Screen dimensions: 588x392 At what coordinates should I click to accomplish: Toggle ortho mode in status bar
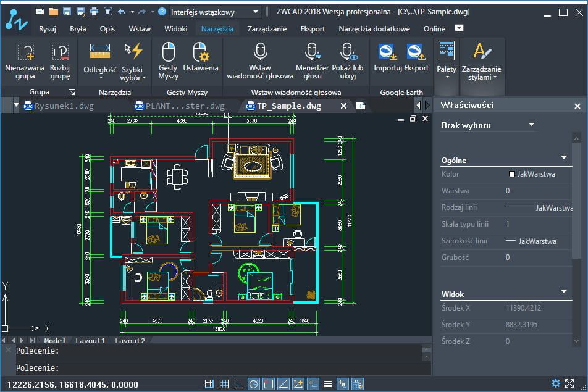[x=239, y=384]
